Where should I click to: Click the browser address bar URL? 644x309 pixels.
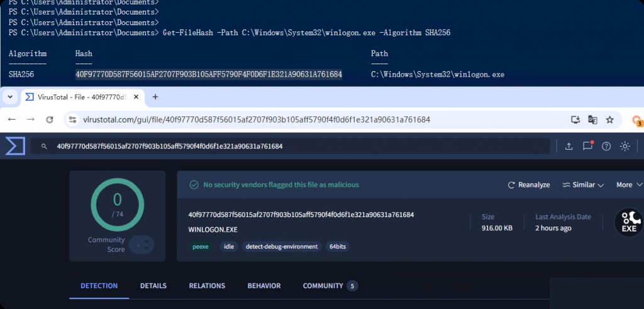pos(257,120)
